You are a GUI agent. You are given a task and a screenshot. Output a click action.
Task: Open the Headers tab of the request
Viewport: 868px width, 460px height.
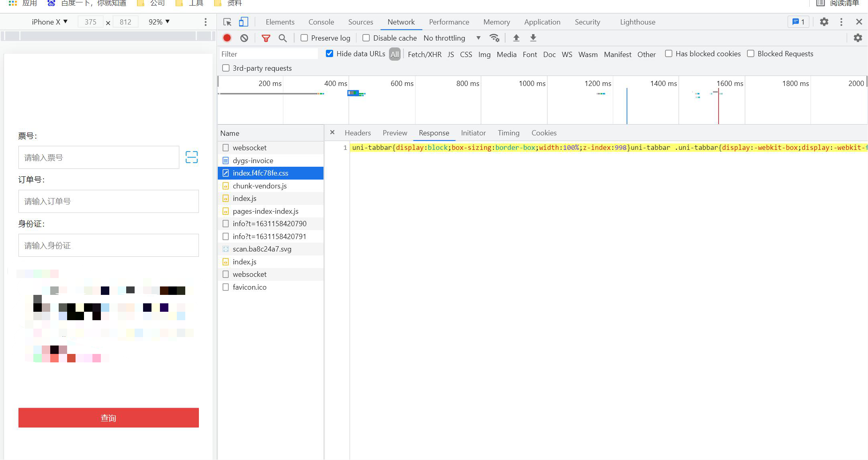pyautogui.click(x=358, y=133)
